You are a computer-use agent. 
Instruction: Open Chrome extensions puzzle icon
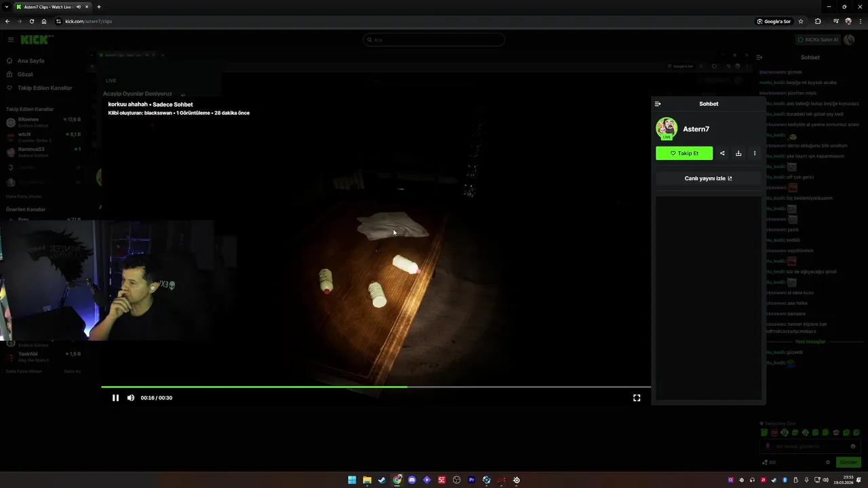818,21
